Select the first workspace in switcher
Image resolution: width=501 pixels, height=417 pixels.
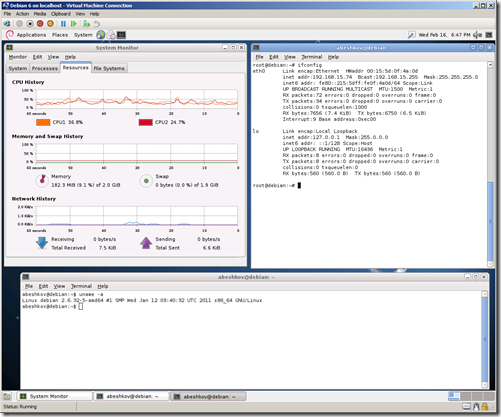pyautogui.click(x=454, y=396)
